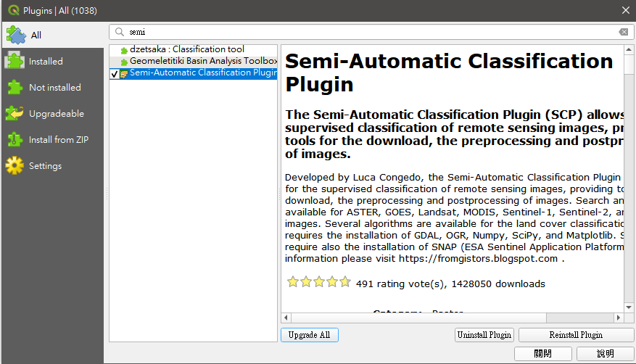The image size is (636, 364).
Task: Click the vertical scrollbar thumb in description
Action: pos(629,65)
